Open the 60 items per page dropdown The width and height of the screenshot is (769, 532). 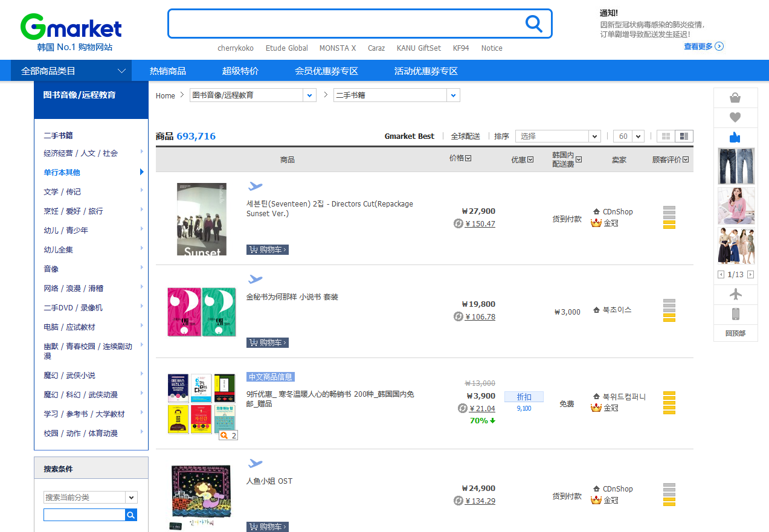628,136
